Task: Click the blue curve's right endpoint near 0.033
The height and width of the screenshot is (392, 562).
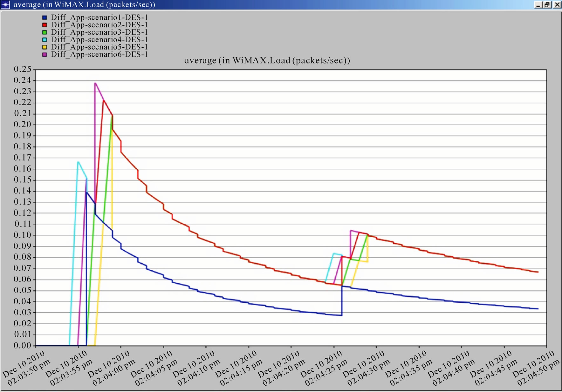Action: tap(538, 309)
